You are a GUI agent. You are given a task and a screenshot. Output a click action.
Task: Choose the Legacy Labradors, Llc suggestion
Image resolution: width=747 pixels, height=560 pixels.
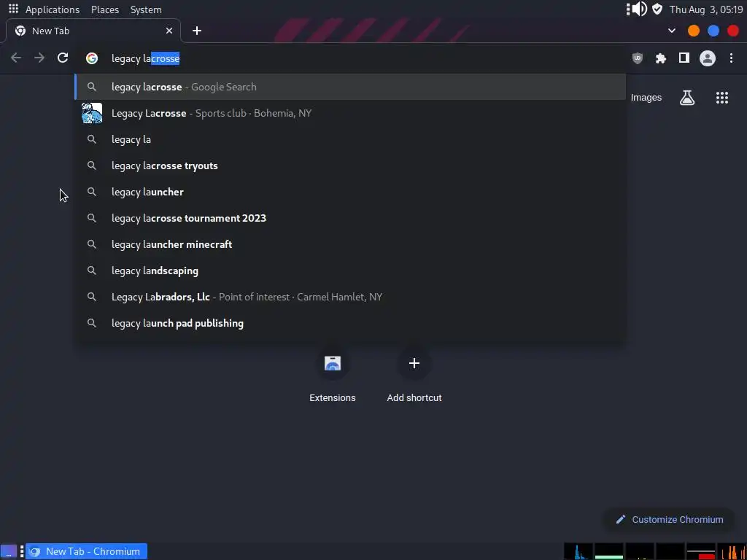click(x=350, y=297)
